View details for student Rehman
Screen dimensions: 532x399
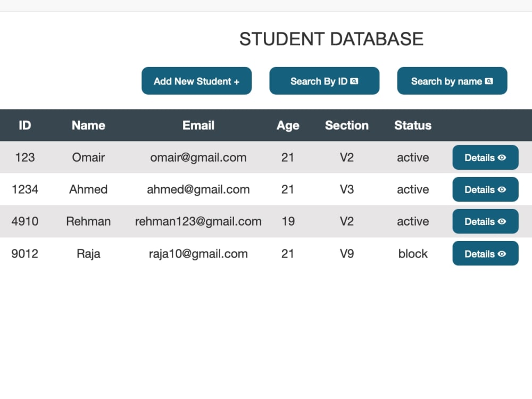tap(485, 221)
